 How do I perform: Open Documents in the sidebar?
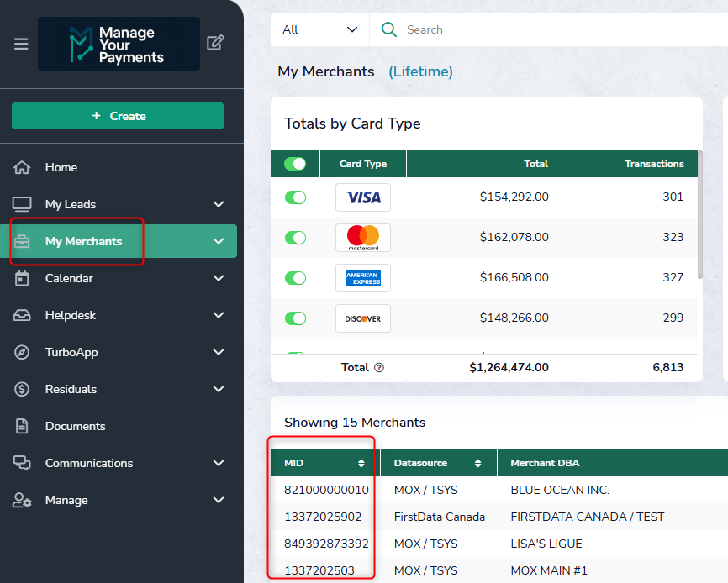tap(75, 426)
